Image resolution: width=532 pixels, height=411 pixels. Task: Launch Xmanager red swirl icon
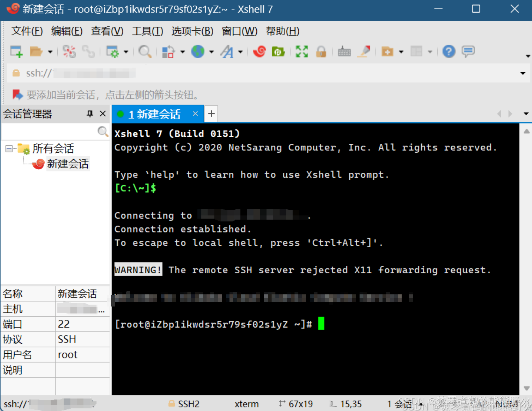[259, 51]
